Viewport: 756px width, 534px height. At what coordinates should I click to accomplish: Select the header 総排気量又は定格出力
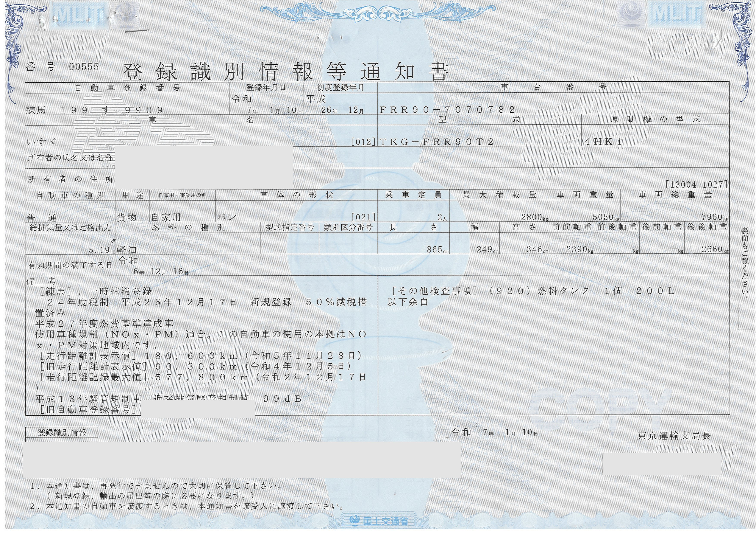70,228
